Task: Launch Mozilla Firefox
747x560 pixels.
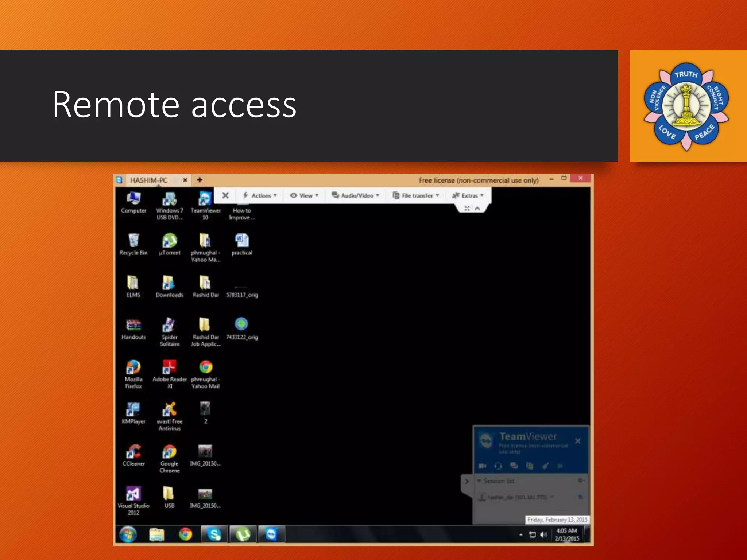Action: click(x=133, y=374)
